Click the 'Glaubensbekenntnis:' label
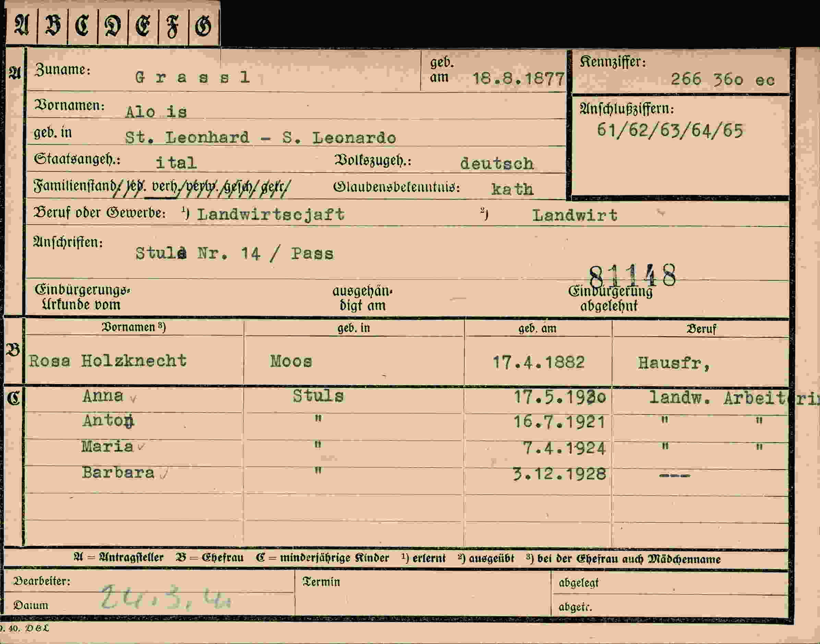Viewport: 820px width, 644px height. coord(396,187)
